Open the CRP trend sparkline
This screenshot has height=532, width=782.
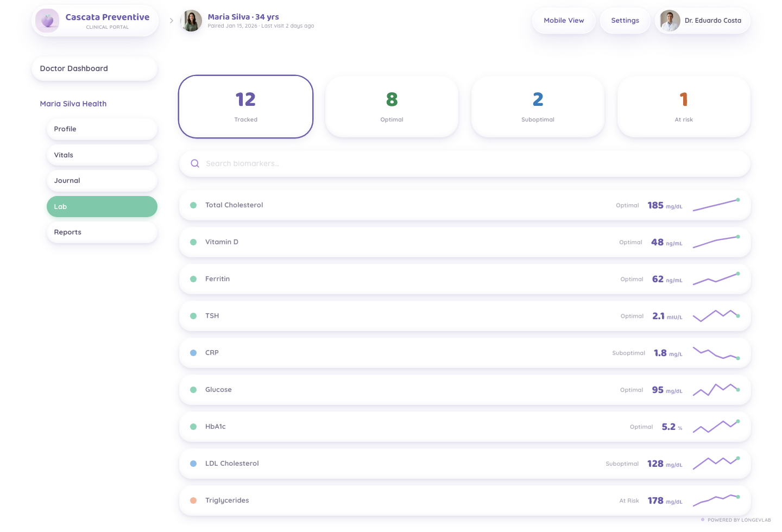[x=716, y=353]
